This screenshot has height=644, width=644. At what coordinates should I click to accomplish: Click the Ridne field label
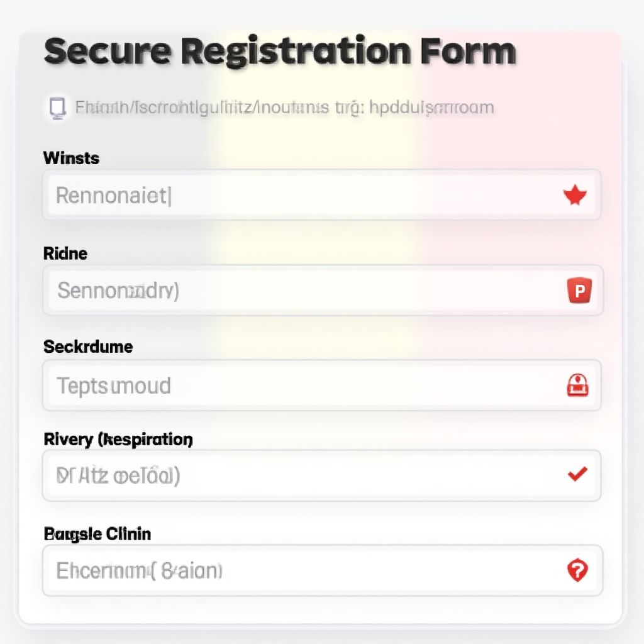pos(65,253)
